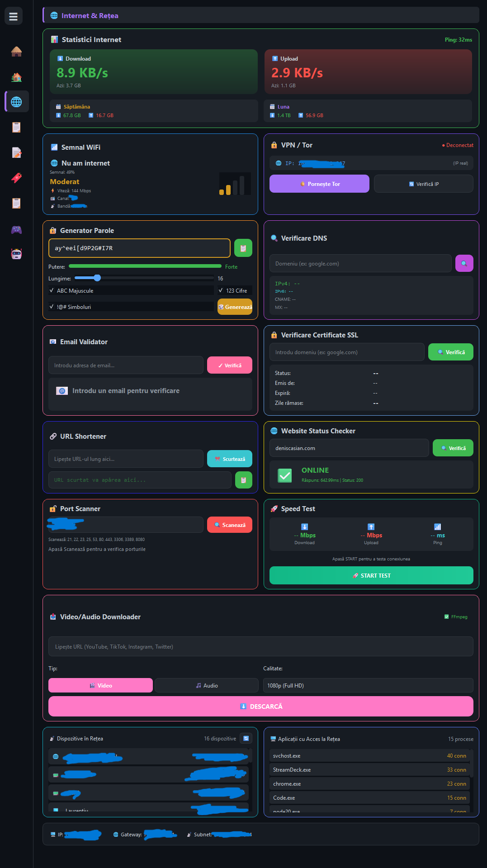Uncheck the 123 Cifre option

(x=221, y=290)
